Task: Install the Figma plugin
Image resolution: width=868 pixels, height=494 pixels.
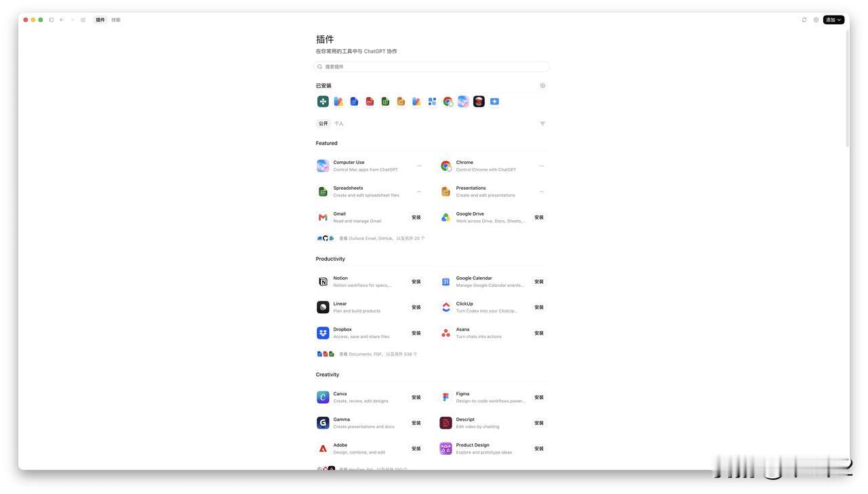Action: click(x=539, y=398)
